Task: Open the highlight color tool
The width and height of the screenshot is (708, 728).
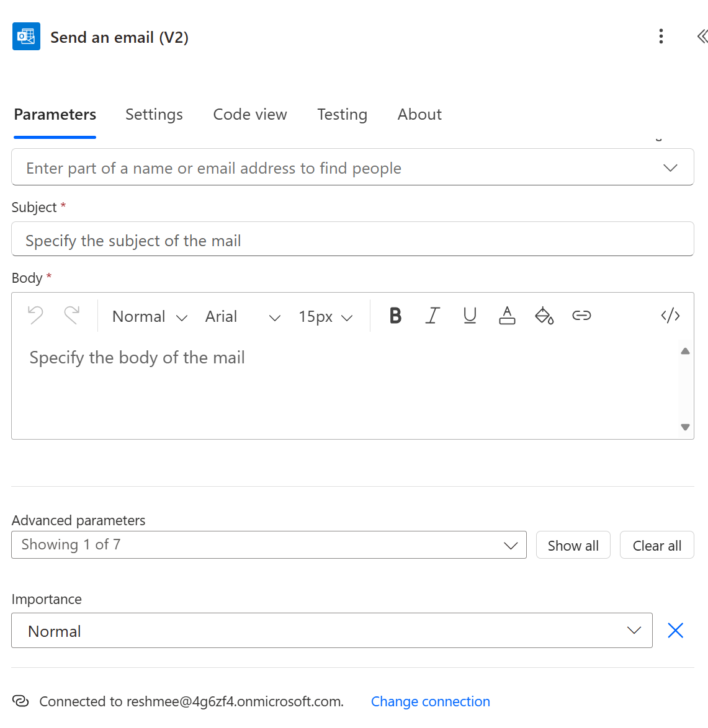Action: [x=544, y=316]
